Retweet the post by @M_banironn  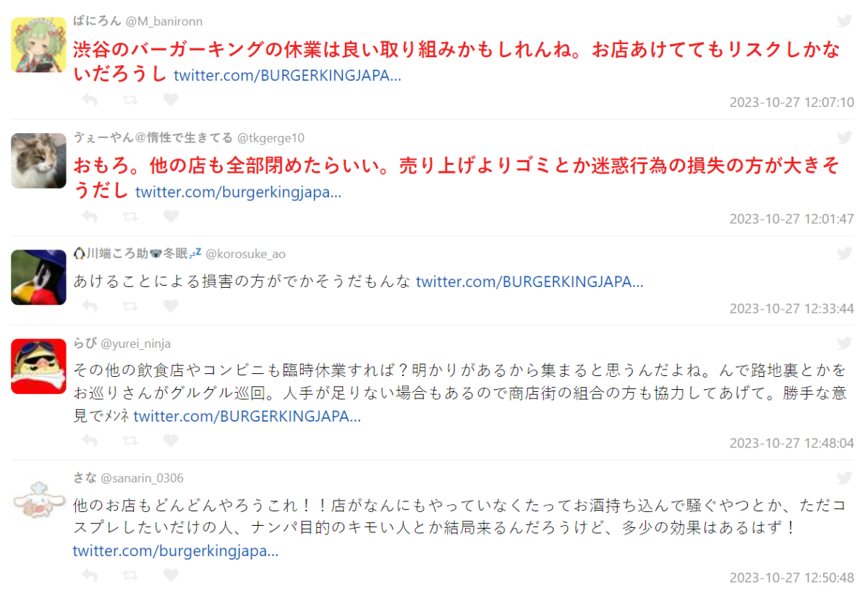(130, 99)
